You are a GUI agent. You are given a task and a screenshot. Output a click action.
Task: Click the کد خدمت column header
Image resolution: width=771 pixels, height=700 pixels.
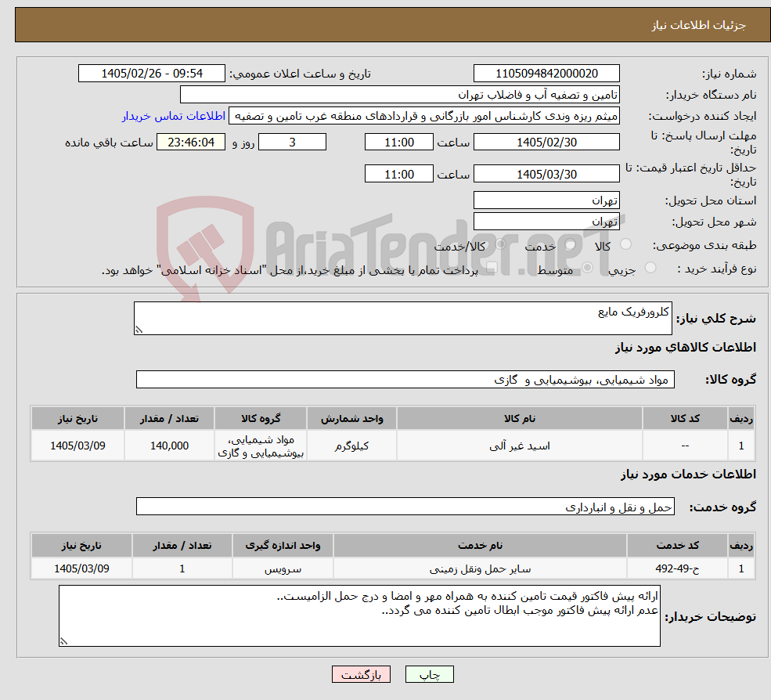click(677, 546)
